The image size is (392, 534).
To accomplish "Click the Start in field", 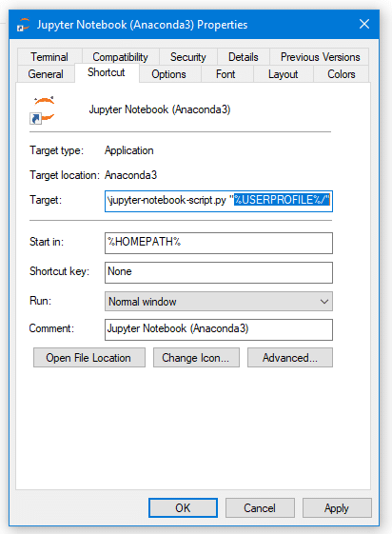I will pos(219,243).
